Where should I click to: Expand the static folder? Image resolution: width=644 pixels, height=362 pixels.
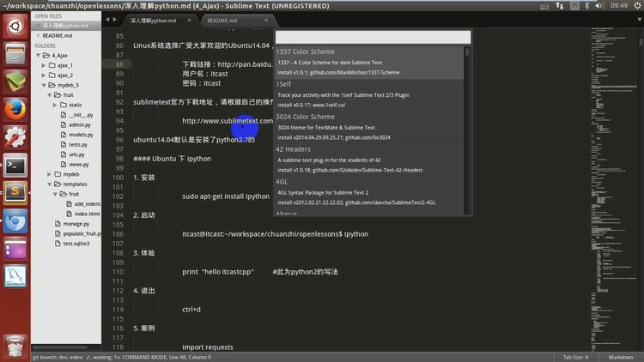click(x=55, y=105)
